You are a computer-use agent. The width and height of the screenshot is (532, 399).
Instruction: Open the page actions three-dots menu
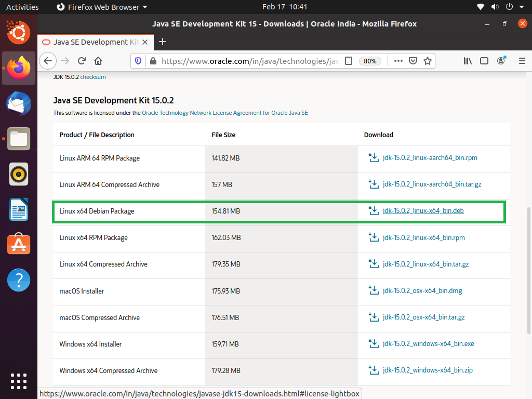pos(398,61)
